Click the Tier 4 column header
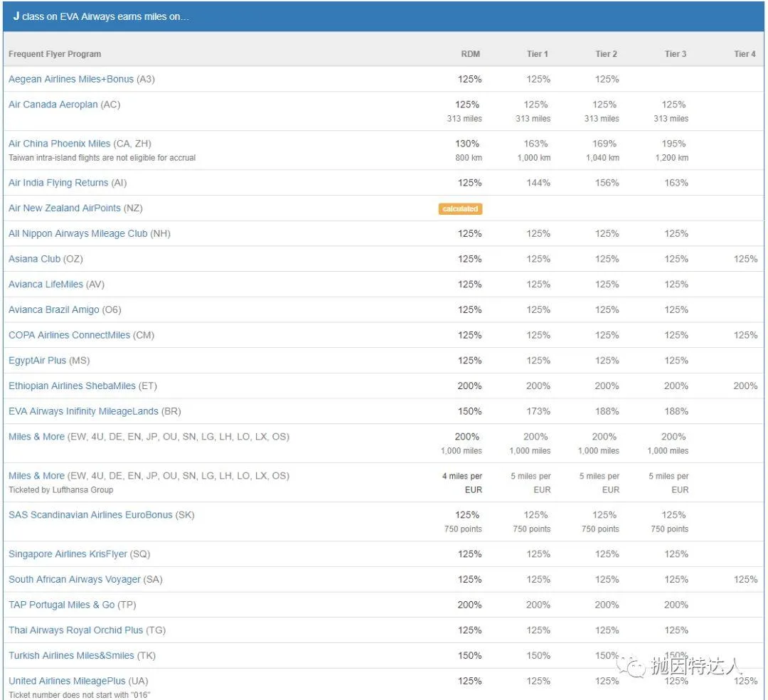 pos(745,54)
